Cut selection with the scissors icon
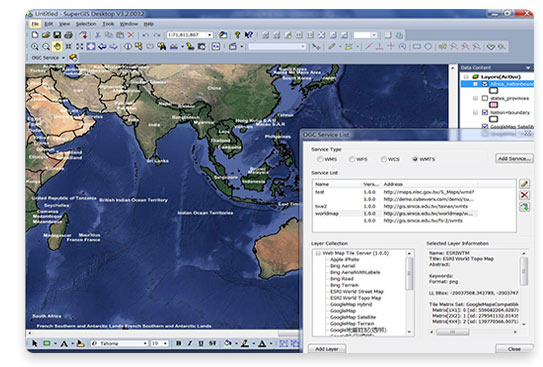 98,35
